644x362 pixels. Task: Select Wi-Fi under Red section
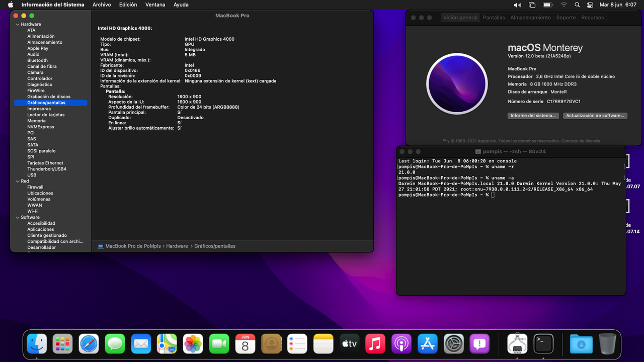pos(33,211)
